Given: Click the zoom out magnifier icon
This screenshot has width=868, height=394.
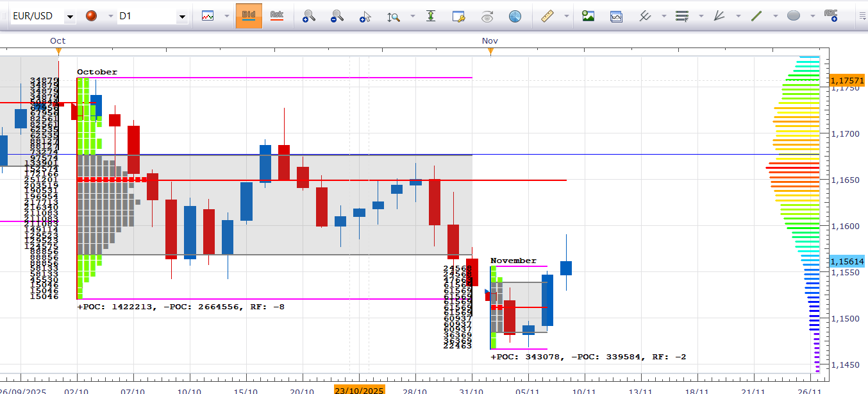Looking at the screenshot, I should click(337, 16).
